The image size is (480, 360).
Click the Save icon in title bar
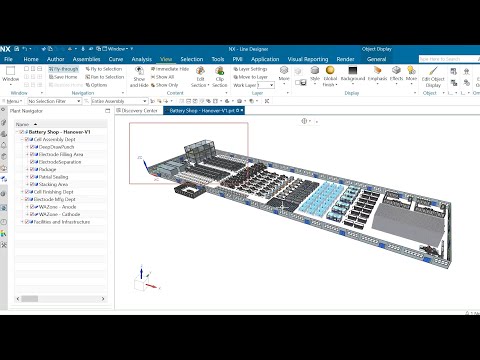pyautogui.click(x=17, y=49)
